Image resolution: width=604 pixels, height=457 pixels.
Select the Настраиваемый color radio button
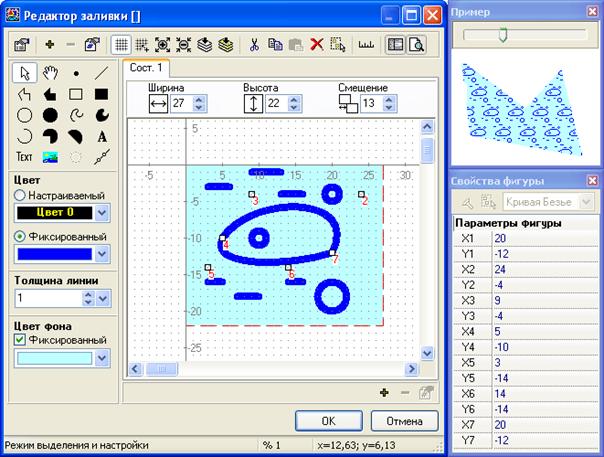coord(19,196)
